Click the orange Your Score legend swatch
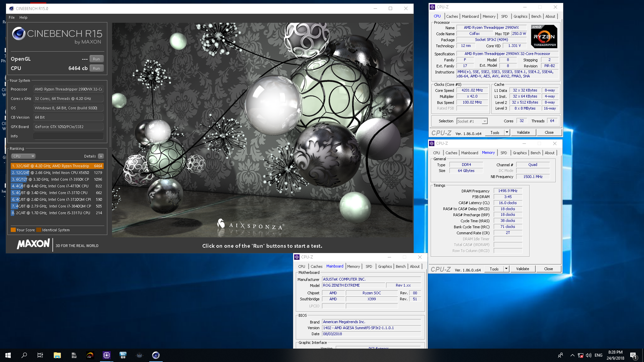The width and height of the screenshot is (644, 362). click(x=13, y=230)
